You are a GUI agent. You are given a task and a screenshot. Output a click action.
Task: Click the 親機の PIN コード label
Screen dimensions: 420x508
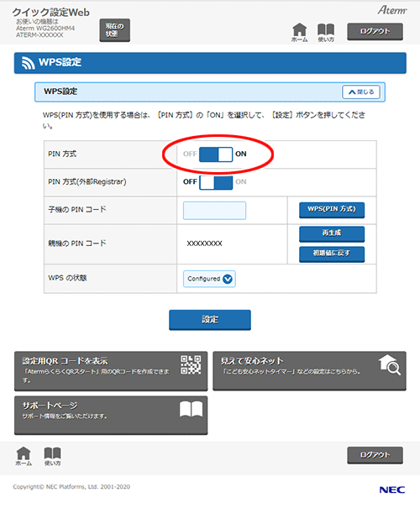pyautogui.click(x=77, y=244)
